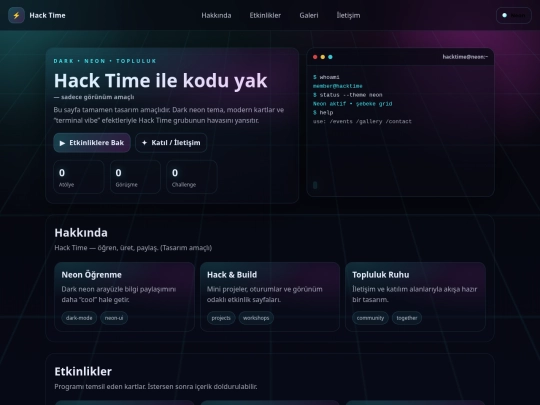This screenshot has width=540, height=405.
Task: Click the Atölye counter card
Action: click(79, 177)
